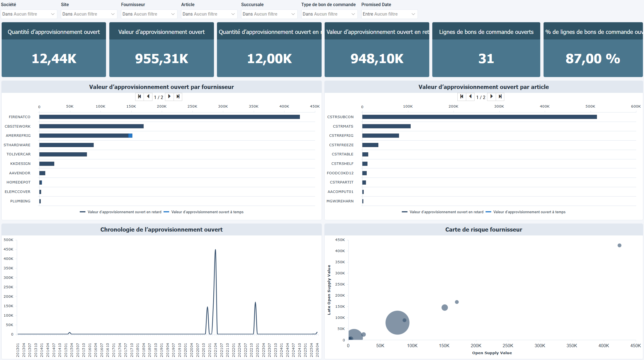Go to previous page of article chart
Viewport: 644px width, 360px height.
[470, 96]
